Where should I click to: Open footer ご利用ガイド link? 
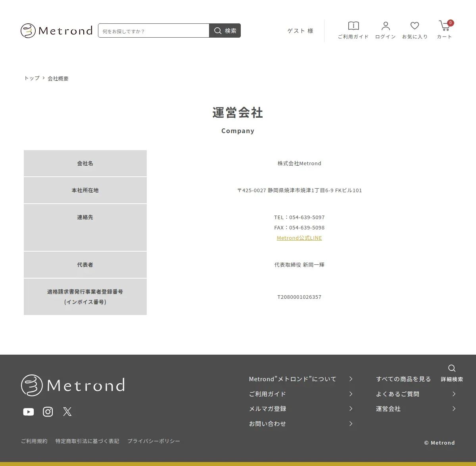[x=267, y=394]
